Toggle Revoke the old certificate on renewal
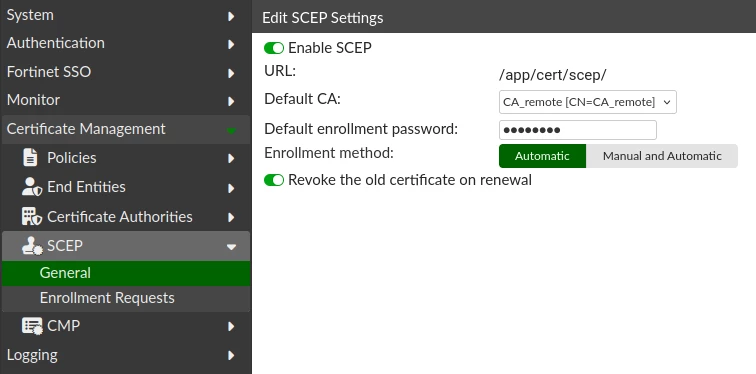The image size is (756, 374). click(x=274, y=180)
